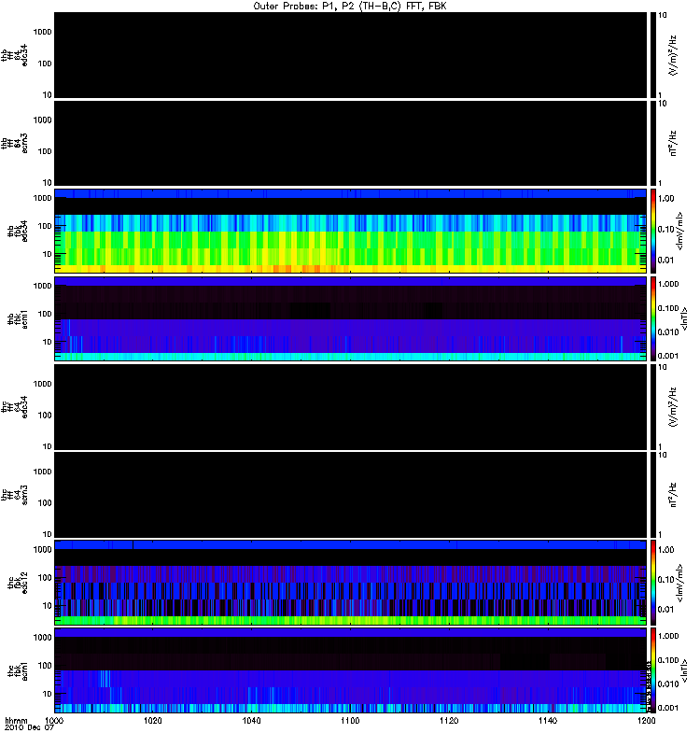Click the thc fbk edc12 color bar
Viewport: 700px width, 747px height.
653,582
